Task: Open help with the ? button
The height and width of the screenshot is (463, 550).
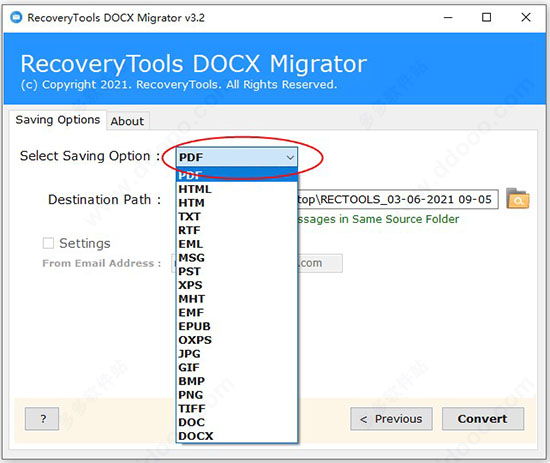Action: pyautogui.click(x=42, y=418)
